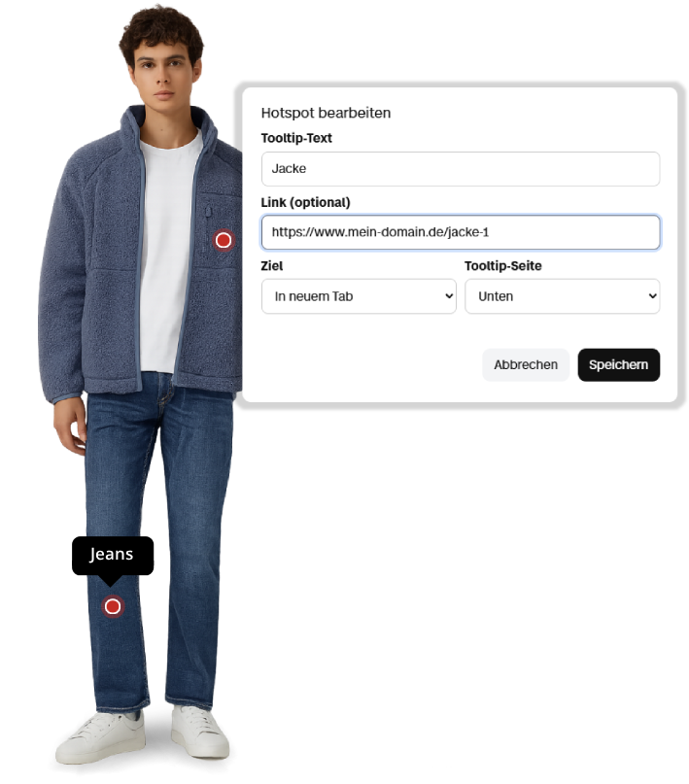The image size is (689, 784).
Task: Click the black Jeans tooltip bubble
Action: pos(113,555)
